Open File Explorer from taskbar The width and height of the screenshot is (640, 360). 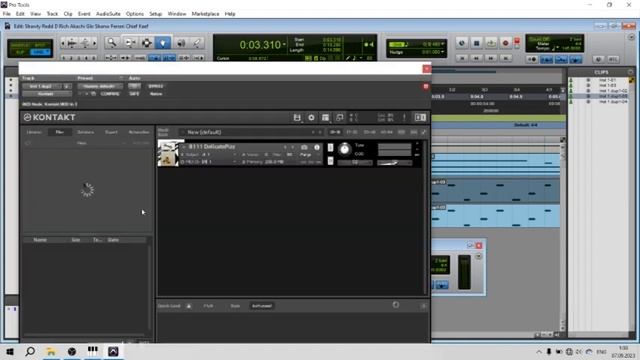click(51, 351)
